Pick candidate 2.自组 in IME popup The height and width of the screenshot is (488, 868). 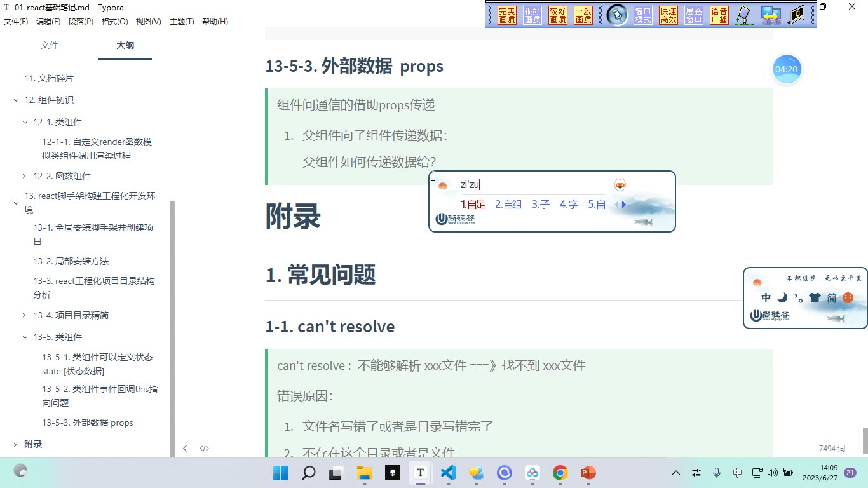click(x=508, y=204)
